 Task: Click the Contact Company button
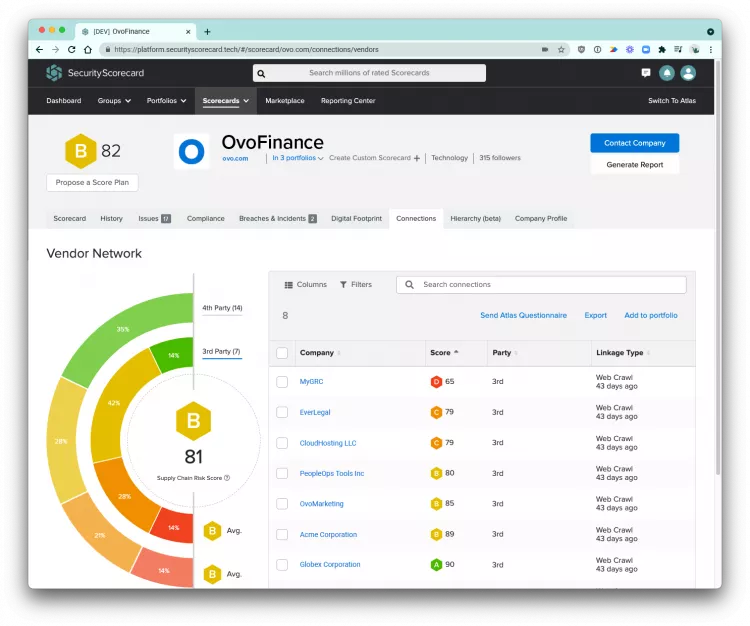point(634,143)
